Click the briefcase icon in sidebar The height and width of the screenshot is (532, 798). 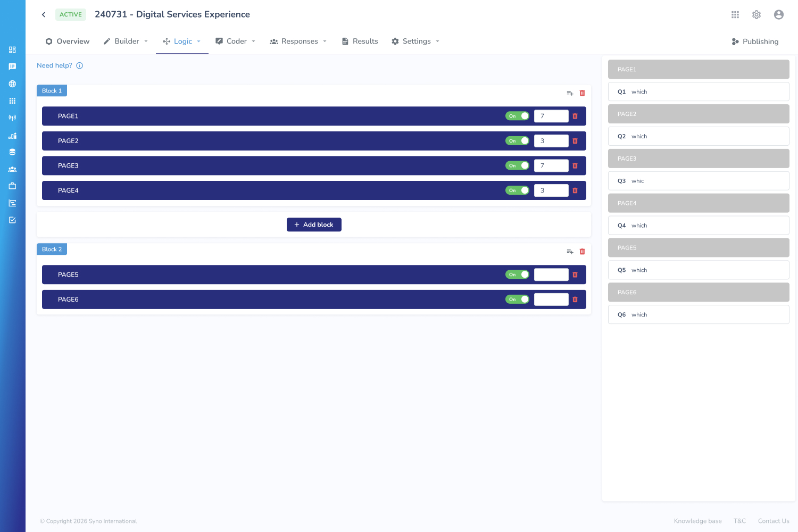click(12, 186)
